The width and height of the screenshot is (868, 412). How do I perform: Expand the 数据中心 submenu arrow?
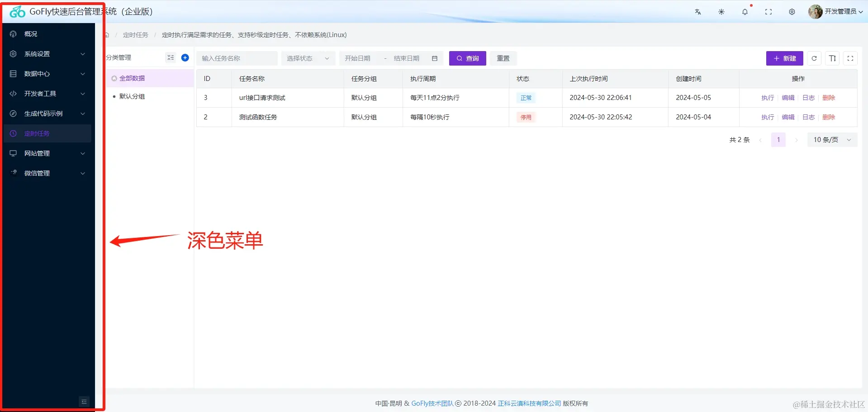pos(83,74)
